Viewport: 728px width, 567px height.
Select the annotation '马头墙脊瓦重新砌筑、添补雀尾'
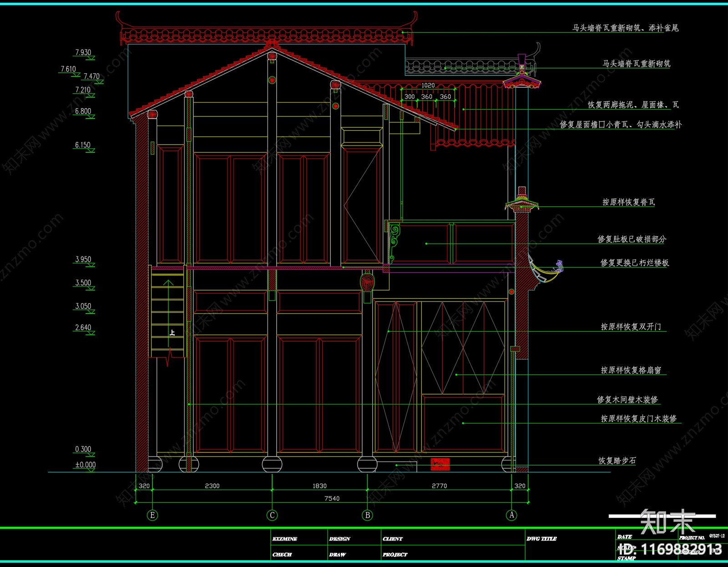tap(625, 28)
